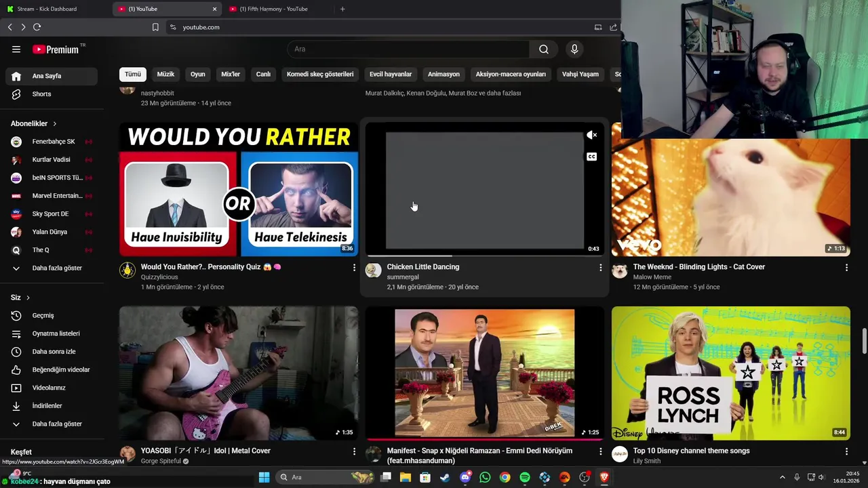Screen dimensions: 868x488
Task: Open Kurtlar Vadisi subscription channel
Action: (x=52, y=159)
